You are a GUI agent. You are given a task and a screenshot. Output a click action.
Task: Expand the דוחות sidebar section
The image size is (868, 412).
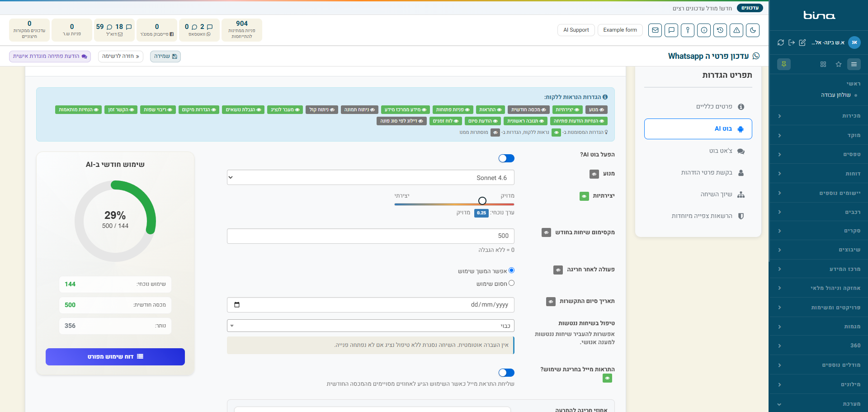(x=818, y=174)
